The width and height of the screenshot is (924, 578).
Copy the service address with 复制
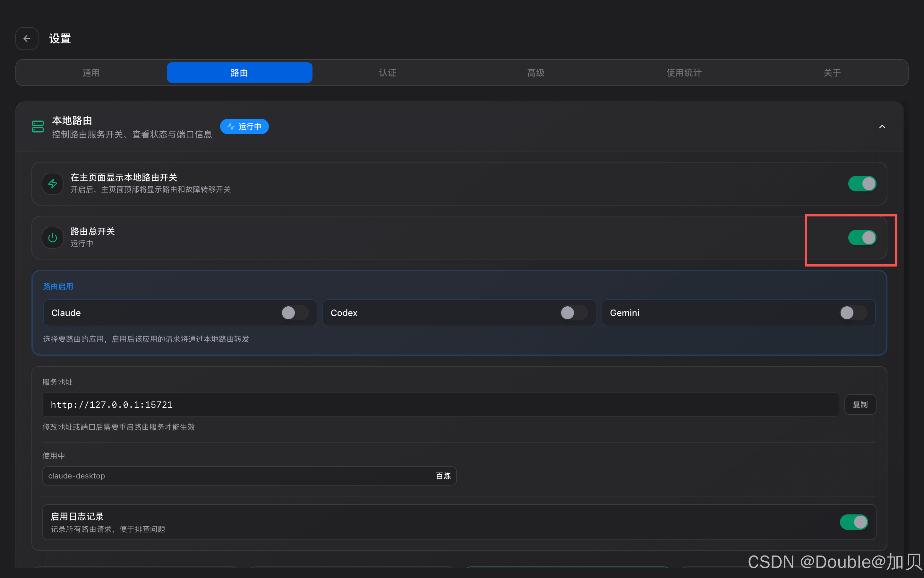pyautogui.click(x=860, y=405)
